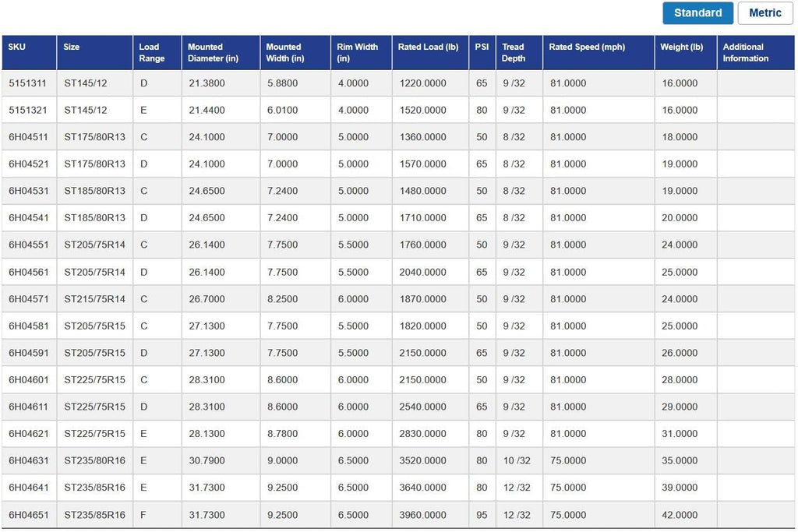The image size is (798, 532).
Task: Click mounted width 5.8800 cell
Action: pos(295,83)
